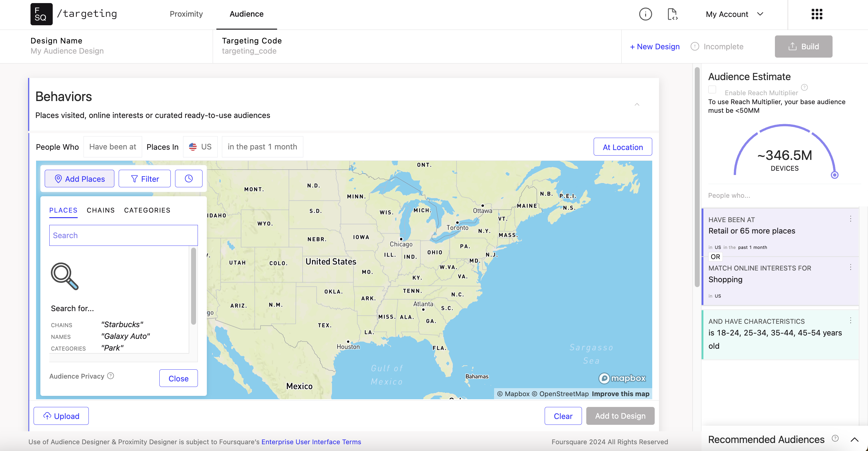Image resolution: width=868 pixels, height=451 pixels.
Task: Open kebab menu on Retail HAVE BEEN AT card
Action: pos(851,219)
